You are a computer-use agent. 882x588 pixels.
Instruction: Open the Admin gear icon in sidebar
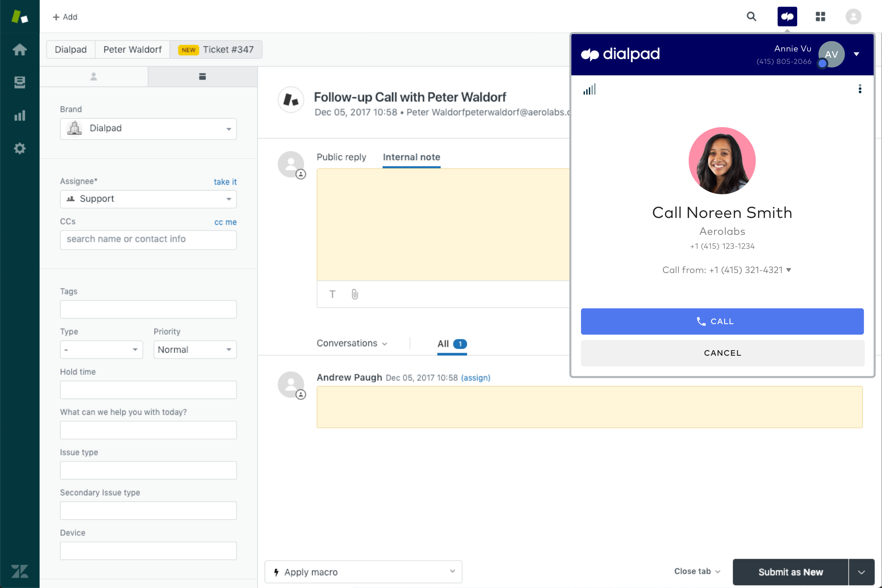point(19,148)
